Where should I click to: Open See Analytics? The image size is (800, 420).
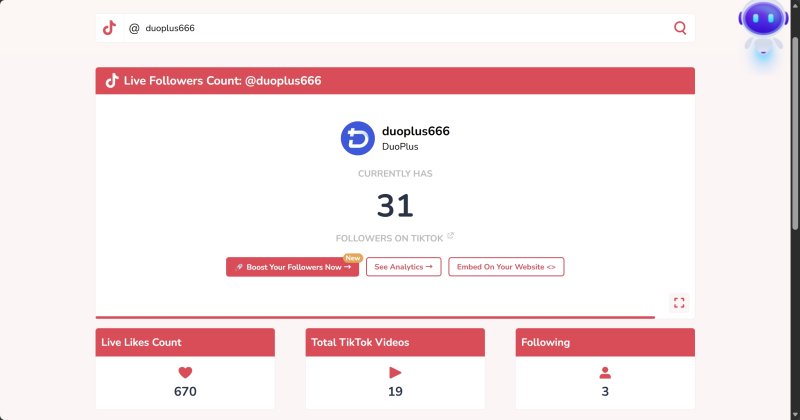[404, 267]
